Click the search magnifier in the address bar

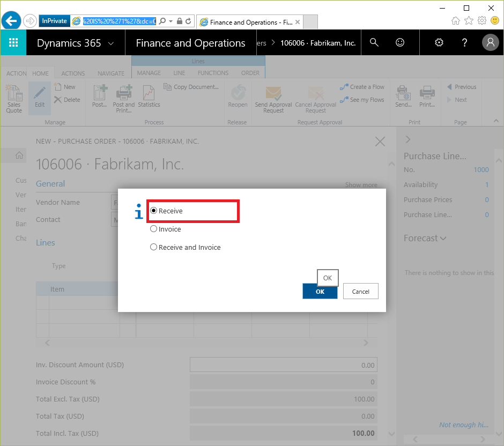point(162,21)
